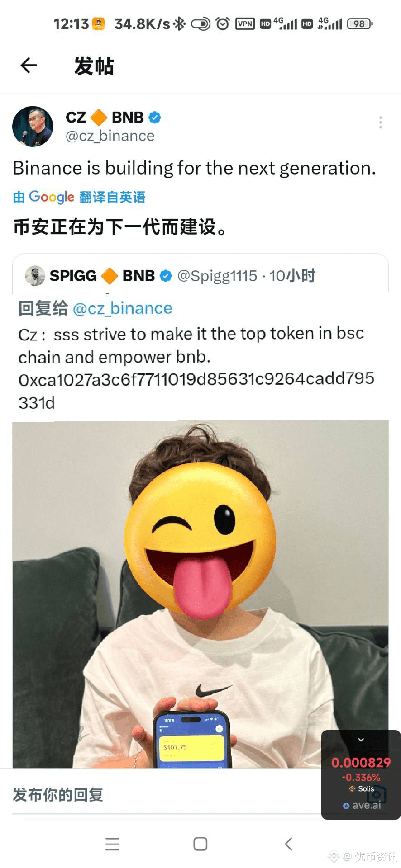
Task: Open CZ's profile avatar picture
Action: point(33,127)
